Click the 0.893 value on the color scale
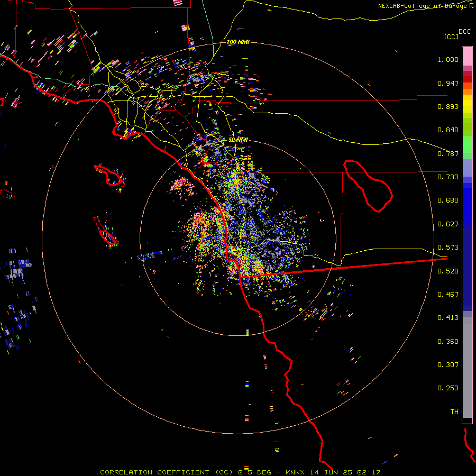The width and height of the screenshot is (476, 476). coord(448,106)
